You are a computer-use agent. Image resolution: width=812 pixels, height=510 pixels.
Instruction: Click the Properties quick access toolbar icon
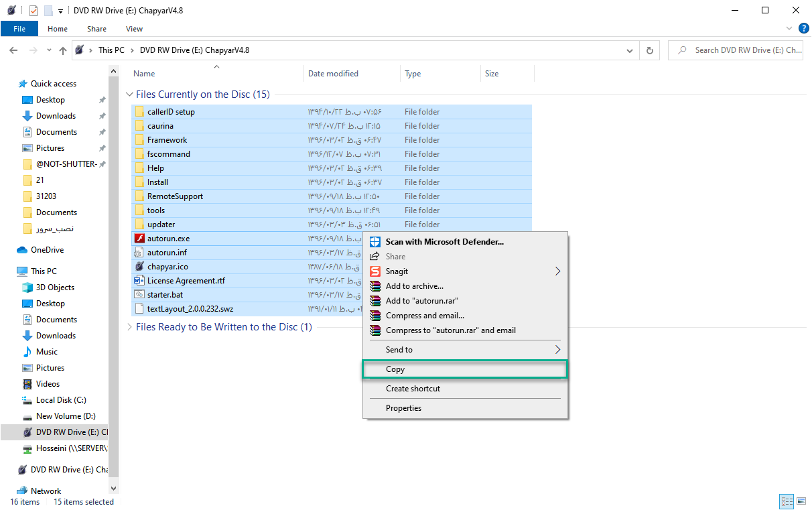click(33, 11)
